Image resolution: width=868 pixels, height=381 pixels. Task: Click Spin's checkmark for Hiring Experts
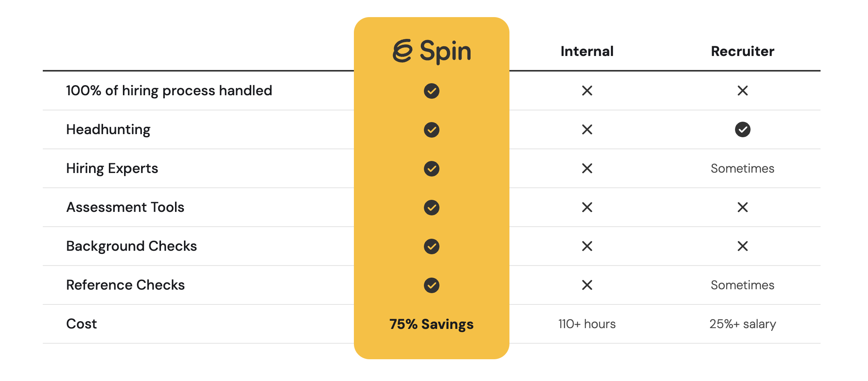click(x=431, y=168)
